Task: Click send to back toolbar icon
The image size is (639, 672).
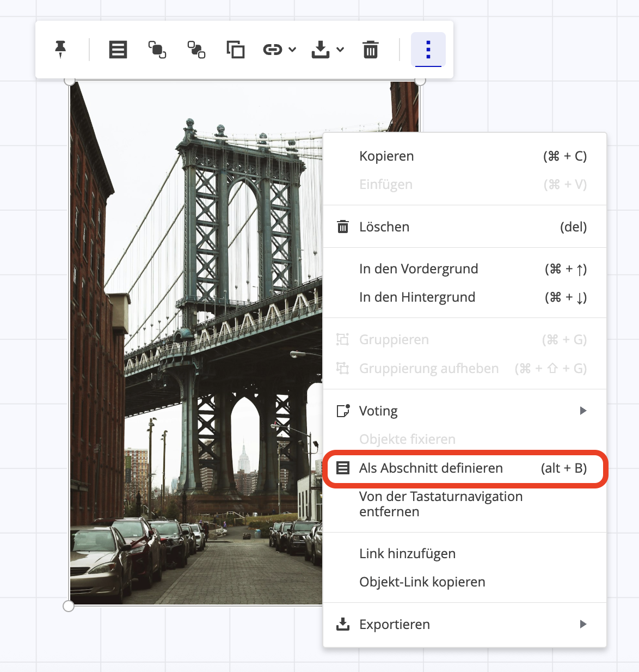Action: point(196,50)
